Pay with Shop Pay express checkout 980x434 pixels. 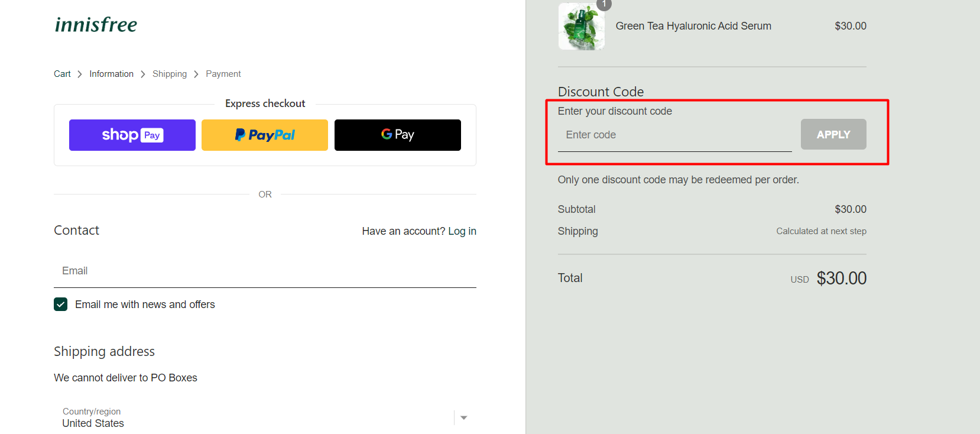point(132,135)
